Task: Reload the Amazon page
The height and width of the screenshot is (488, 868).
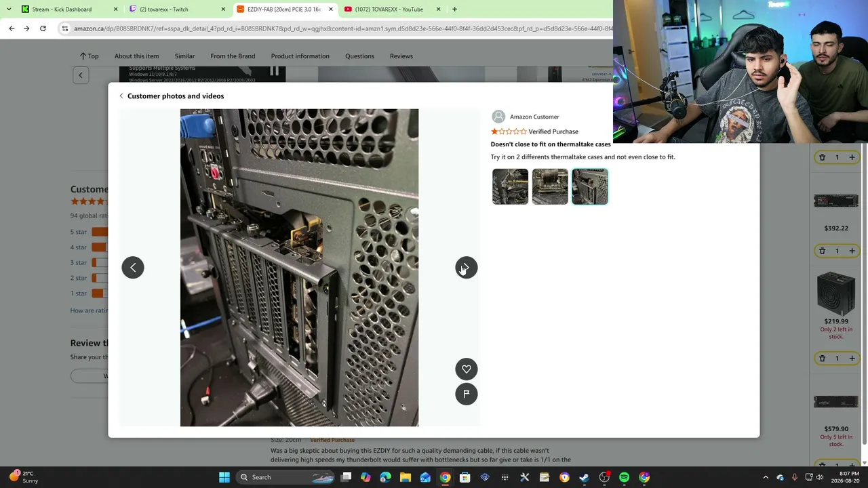Action: click(x=43, y=28)
